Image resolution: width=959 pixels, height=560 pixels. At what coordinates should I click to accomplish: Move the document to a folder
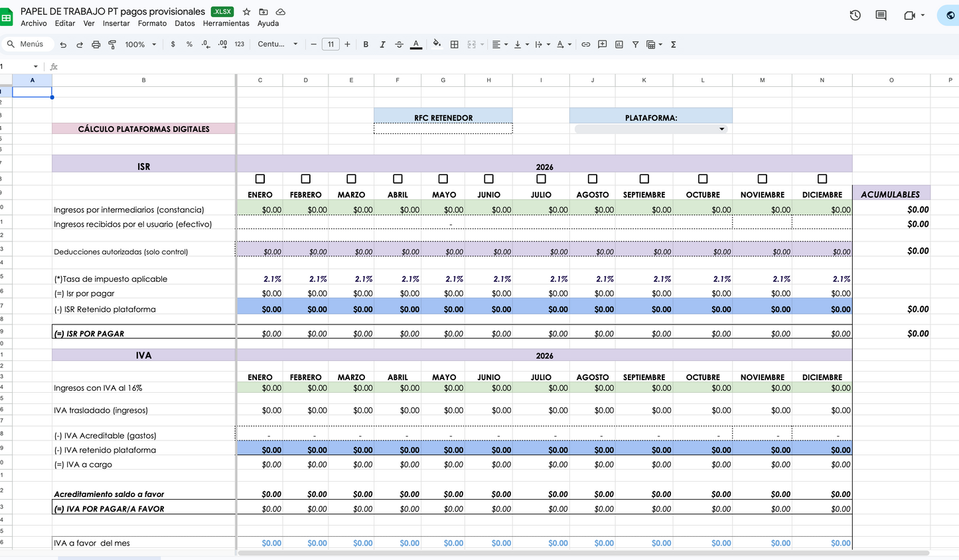point(263,12)
